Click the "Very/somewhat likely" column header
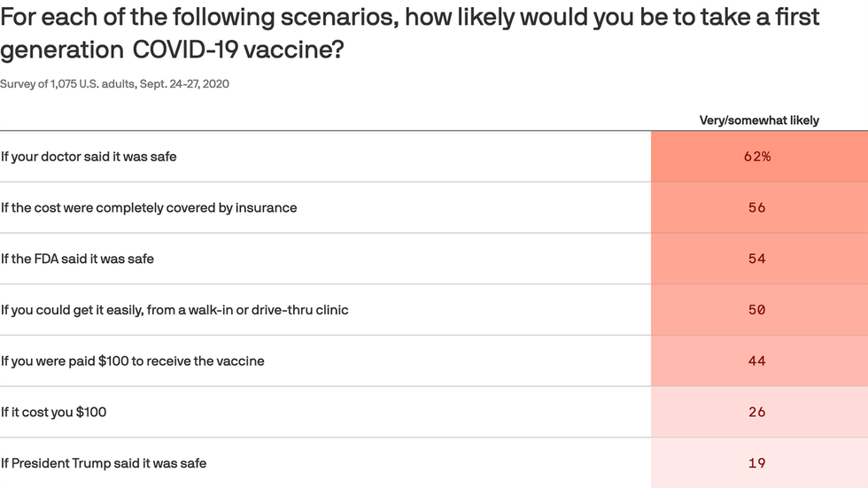Screen dimensions: 868x488 coord(759,120)
